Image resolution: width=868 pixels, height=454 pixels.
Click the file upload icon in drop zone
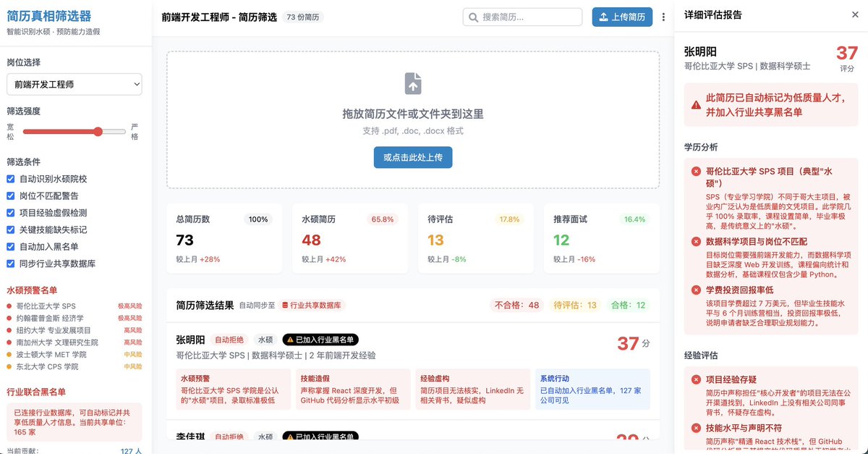pyautogui.click(x=413, y=83)
